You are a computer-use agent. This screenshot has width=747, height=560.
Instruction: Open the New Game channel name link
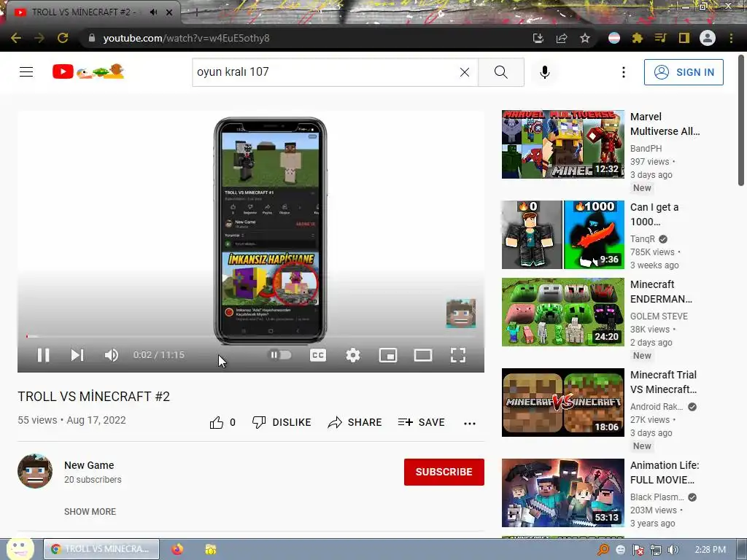coord(89,465)
